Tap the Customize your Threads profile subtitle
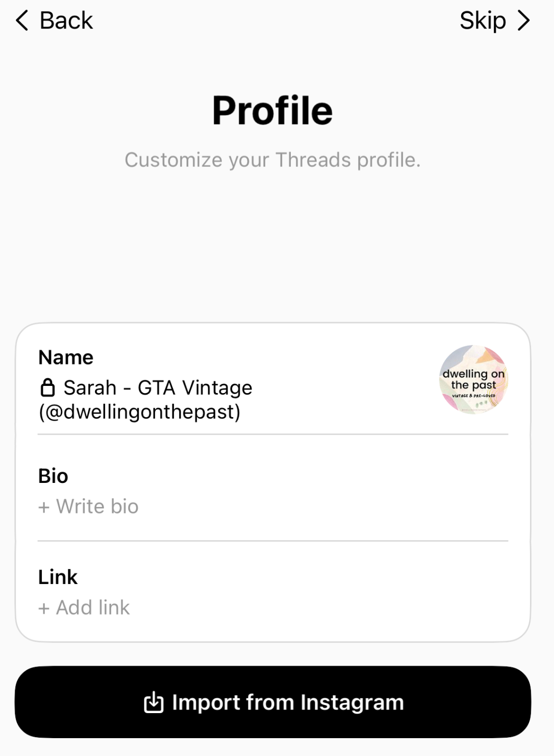This screenshot has width=554, height=756. pos(272,160)
